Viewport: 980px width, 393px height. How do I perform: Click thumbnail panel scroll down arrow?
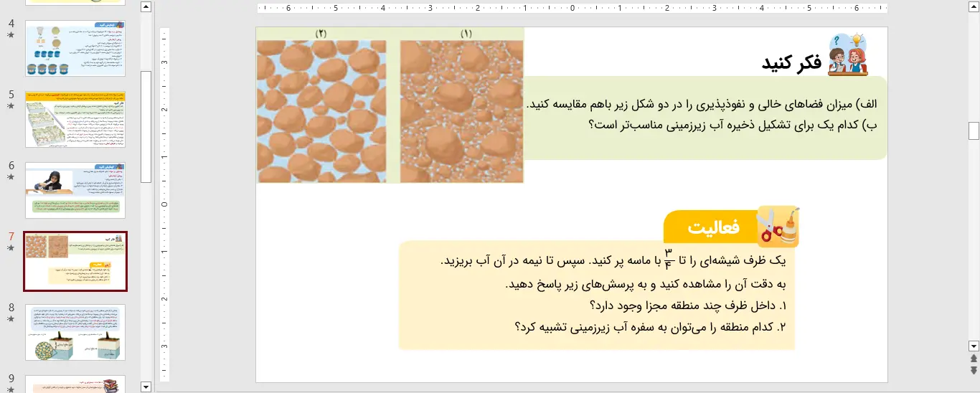pyautogui.click(x=146, y=387)
